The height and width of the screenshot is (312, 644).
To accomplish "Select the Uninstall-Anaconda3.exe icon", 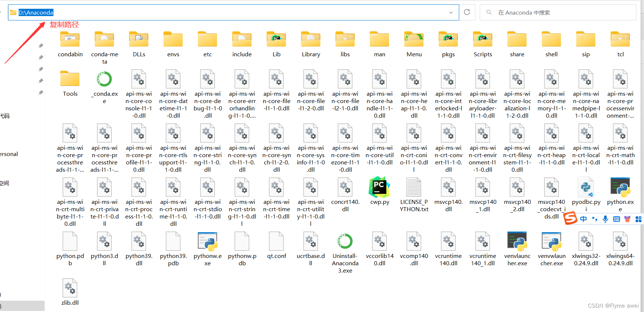I will click(345, 241).
